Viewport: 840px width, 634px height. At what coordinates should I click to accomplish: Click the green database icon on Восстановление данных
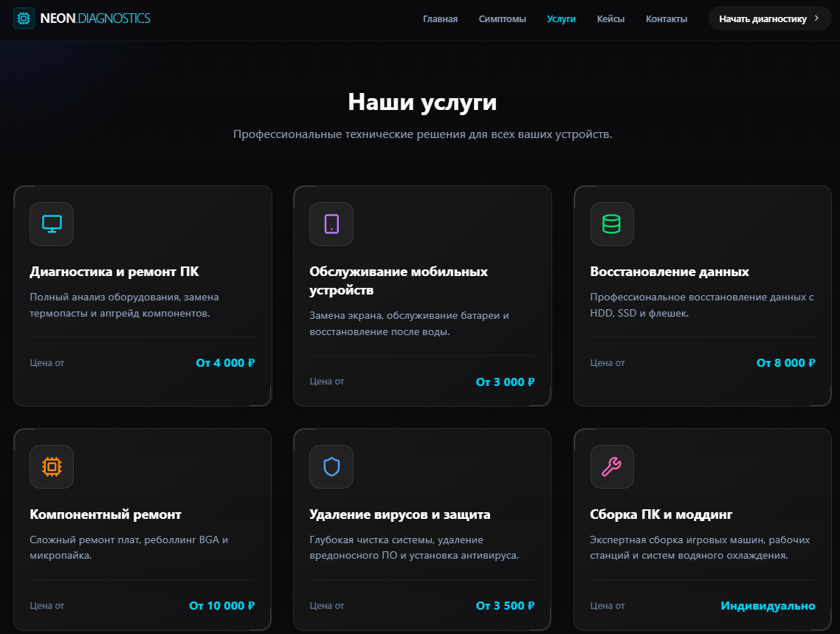tap(611, 224)
